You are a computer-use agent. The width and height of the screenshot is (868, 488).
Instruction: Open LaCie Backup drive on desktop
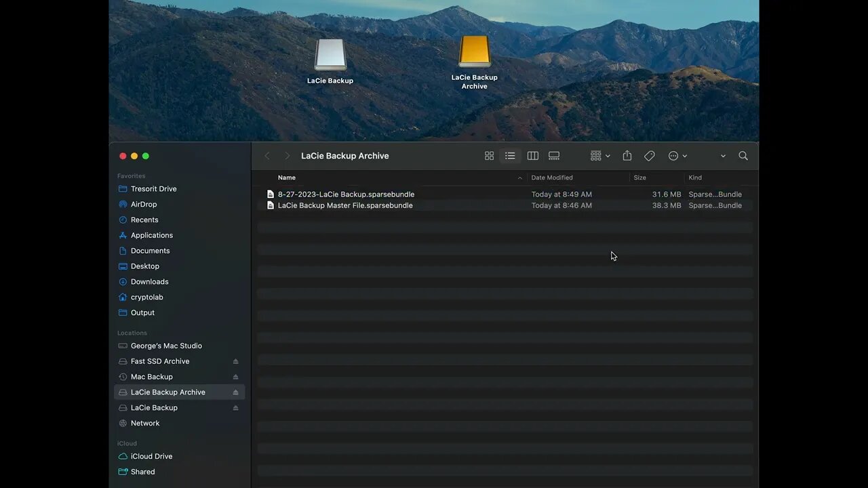(x=330, y=55)
